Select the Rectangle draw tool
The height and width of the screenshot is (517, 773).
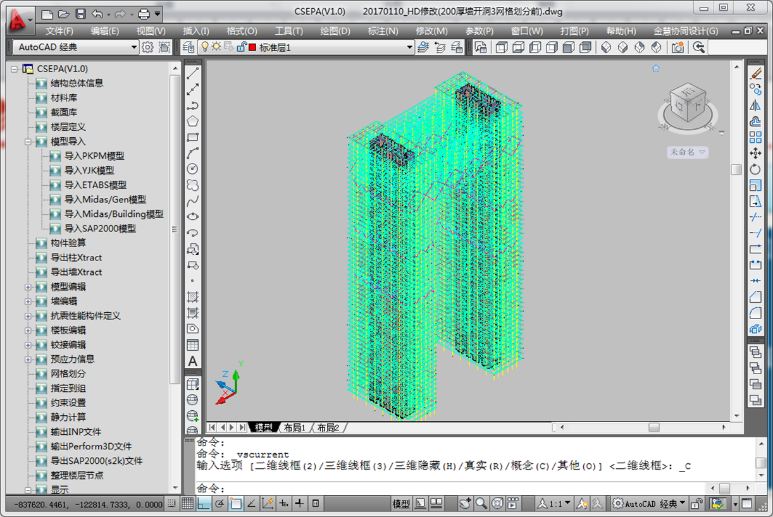click(x=193, y=138)
